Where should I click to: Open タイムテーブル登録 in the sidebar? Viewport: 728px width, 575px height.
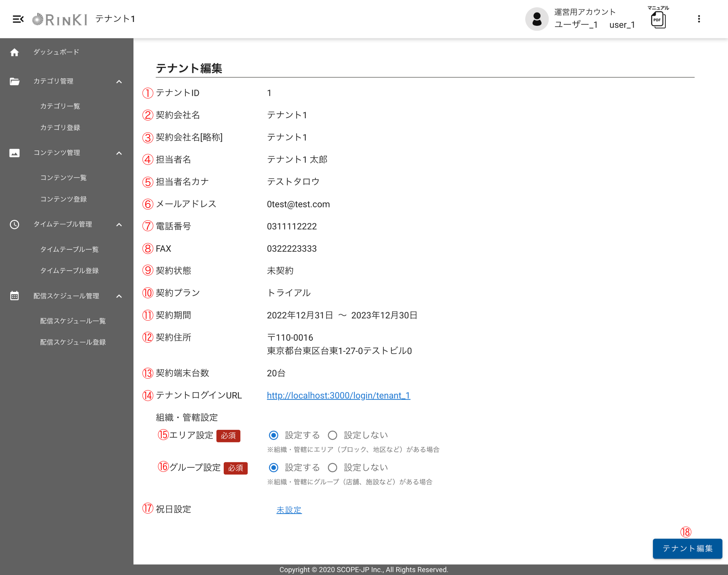[x=69, y=271]
